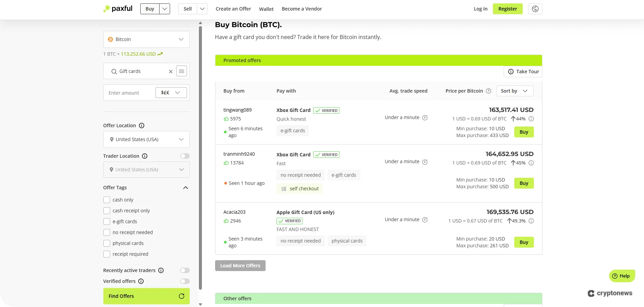This screenshot has height=307, width=644.
Task: Enable the cash only filter
Action: [x=107, y=200]
